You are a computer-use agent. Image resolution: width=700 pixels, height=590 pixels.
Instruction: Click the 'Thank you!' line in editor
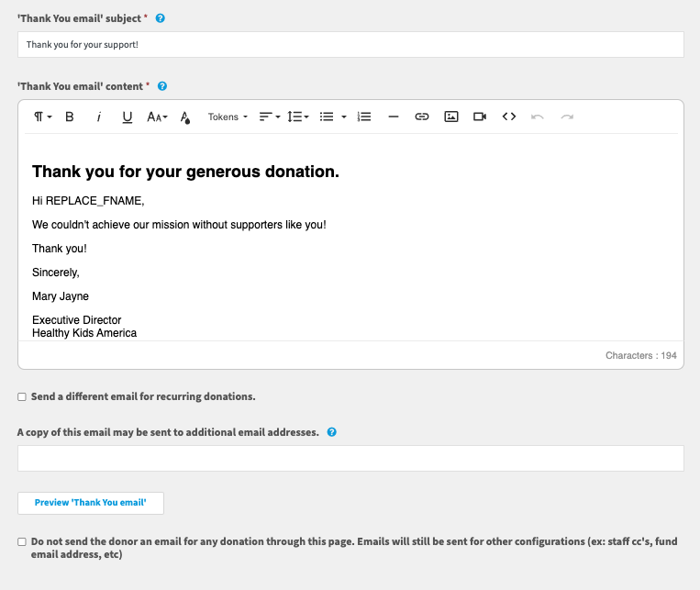click(x=60, y=249)
